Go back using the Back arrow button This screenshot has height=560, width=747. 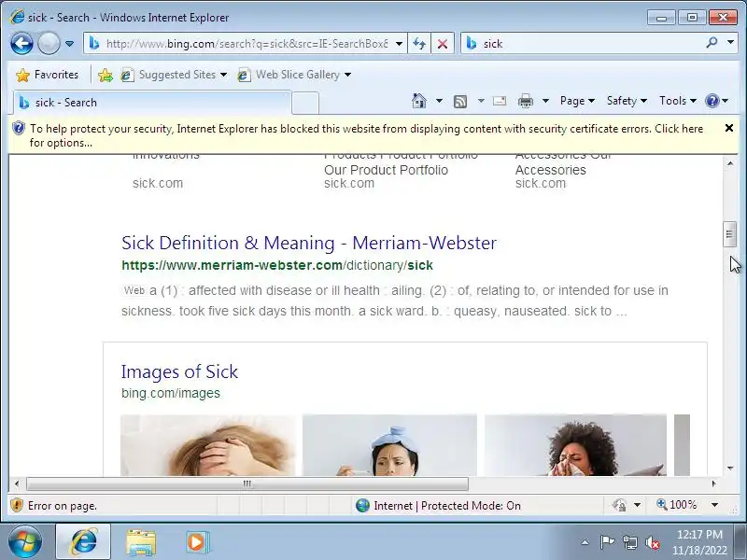[x=21, y=44]
